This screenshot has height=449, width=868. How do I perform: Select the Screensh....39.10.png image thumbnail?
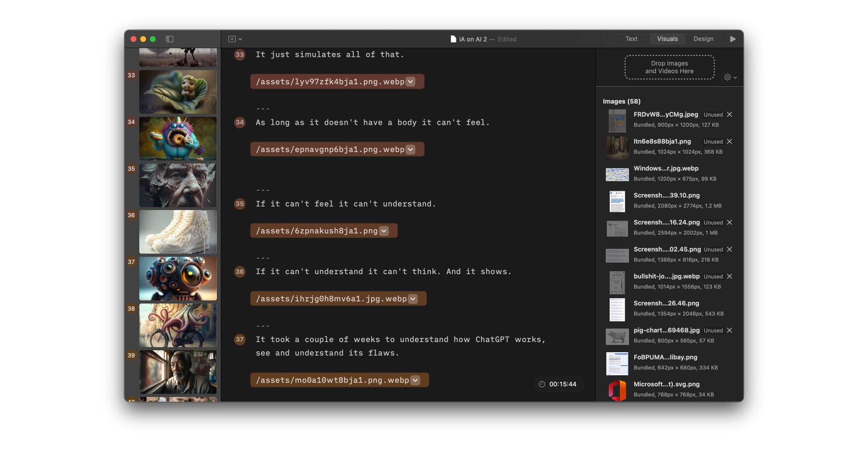click(617, 201)
